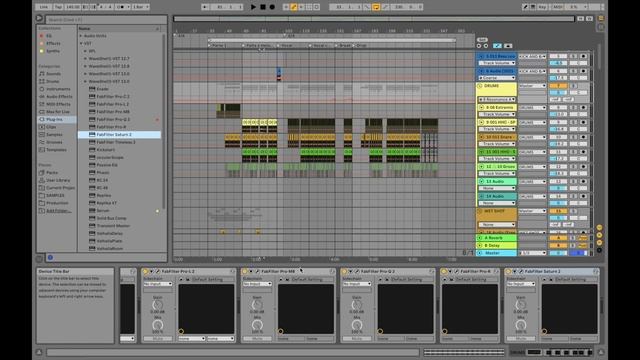Select Kickstart plug-in
This screenshot has height=360, width=640.
click(106, 150)
